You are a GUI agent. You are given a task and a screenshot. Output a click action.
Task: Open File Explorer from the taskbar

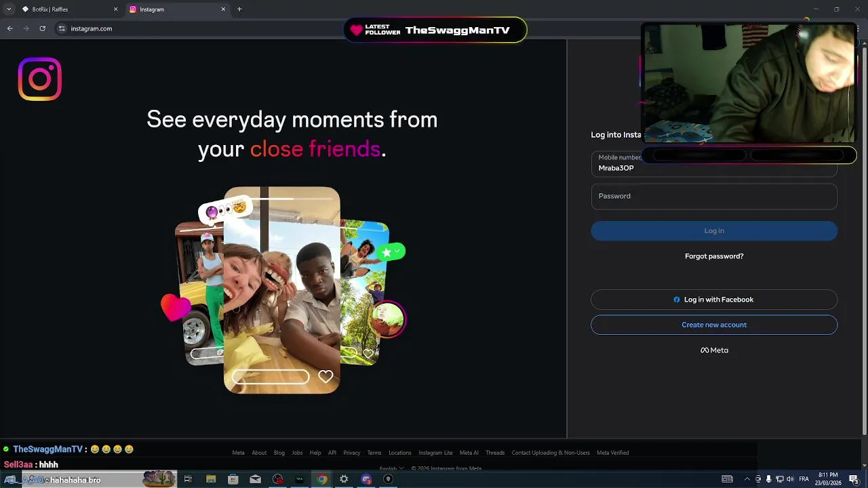coord(211,479)
